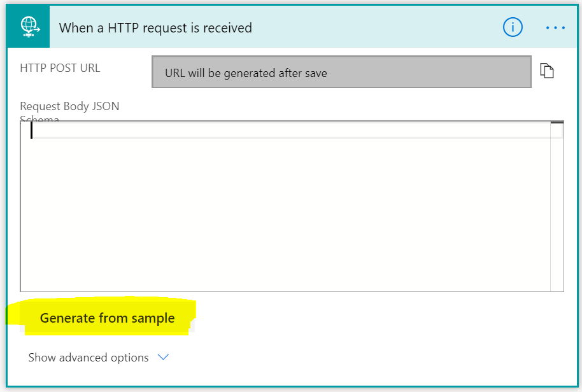Viewport: 582px width, 392px height.
Task: Click the 'URL will be generated after save' text
Action: click(246, 73)
